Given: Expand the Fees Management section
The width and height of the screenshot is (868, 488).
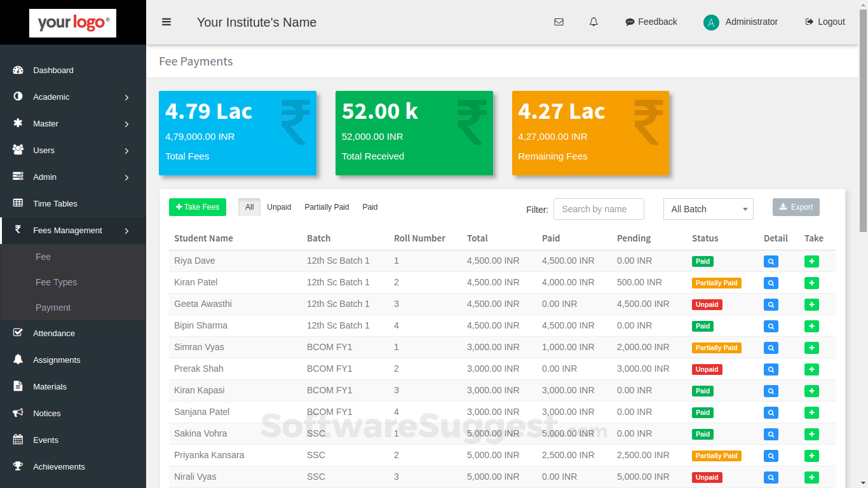Looking at the screenshot, I should (68, 230).
